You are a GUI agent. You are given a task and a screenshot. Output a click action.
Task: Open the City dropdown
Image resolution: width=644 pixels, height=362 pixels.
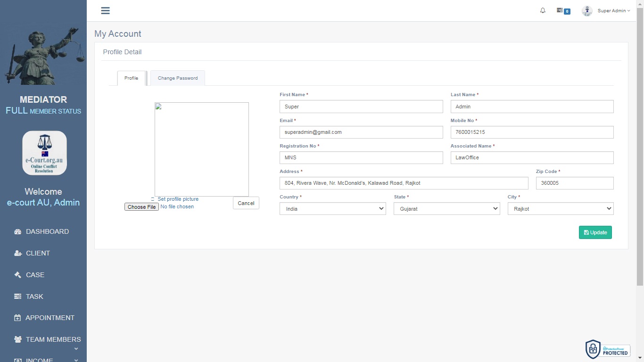pos(561,209)
